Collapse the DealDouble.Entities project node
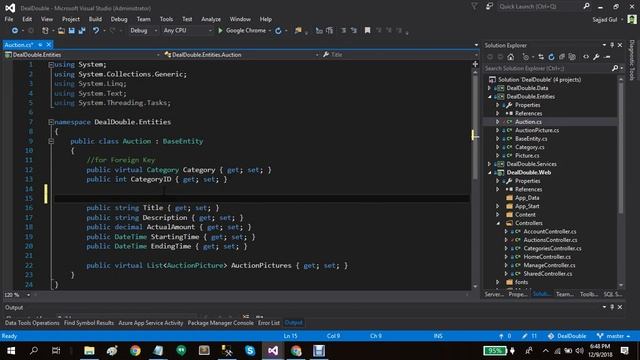The image size is (640, 360). [489, 96]
